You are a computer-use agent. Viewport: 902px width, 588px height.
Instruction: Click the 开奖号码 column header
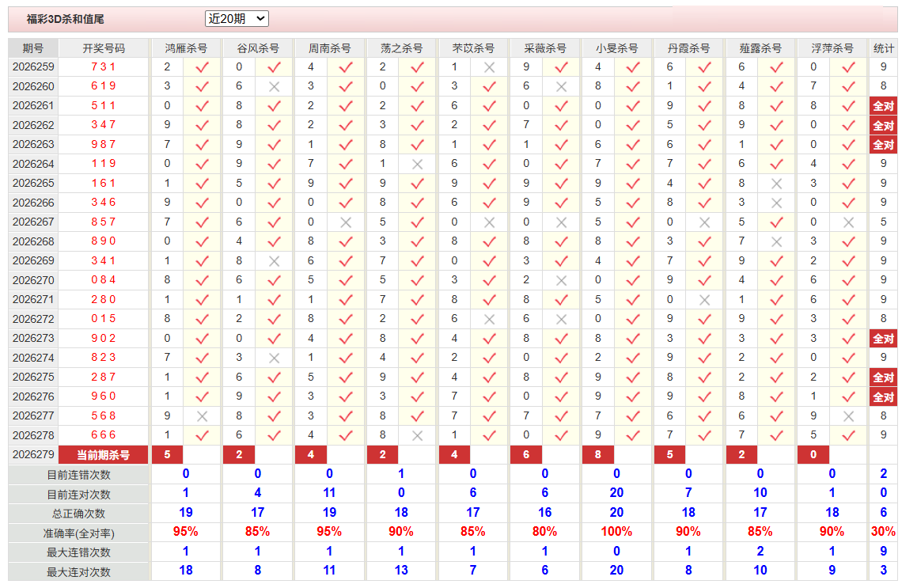(x=104, y=48)
